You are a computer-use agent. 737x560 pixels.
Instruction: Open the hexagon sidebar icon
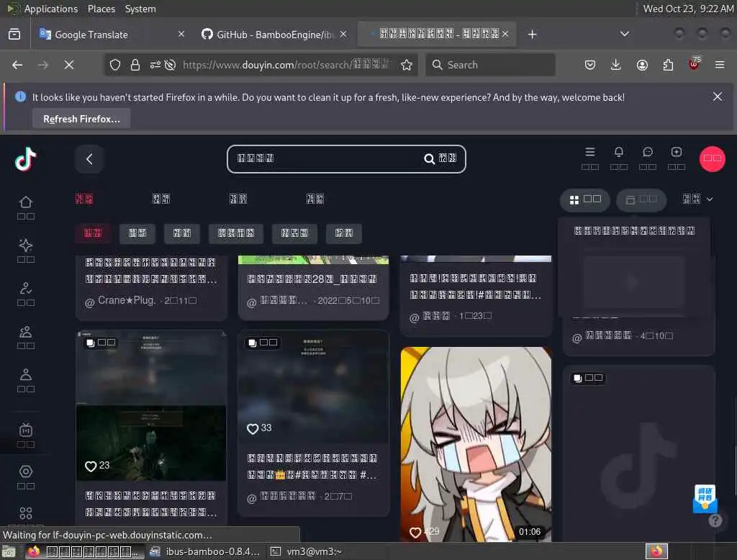26,471
